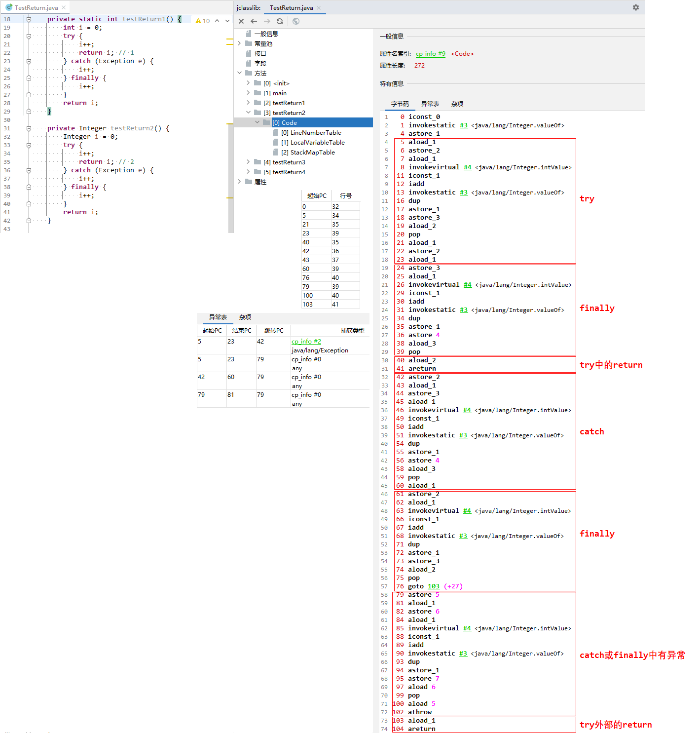Expand the [5] testReturn4 method node
The width and height of the screenshot is (700, 733).
[248, 172]
